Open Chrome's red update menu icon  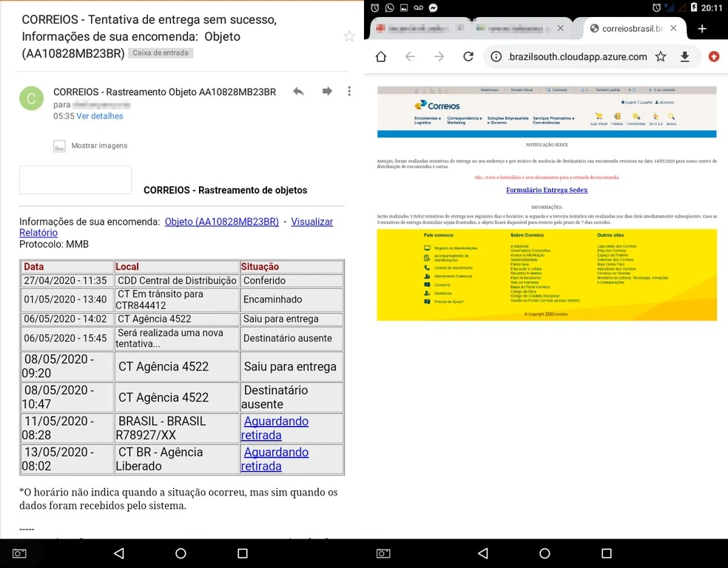point(713,57)
